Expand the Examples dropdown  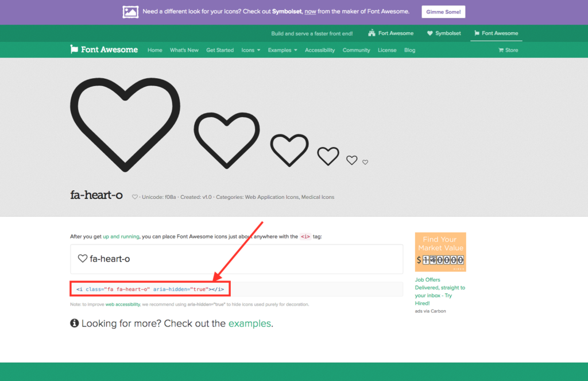[x=282, y=50]
